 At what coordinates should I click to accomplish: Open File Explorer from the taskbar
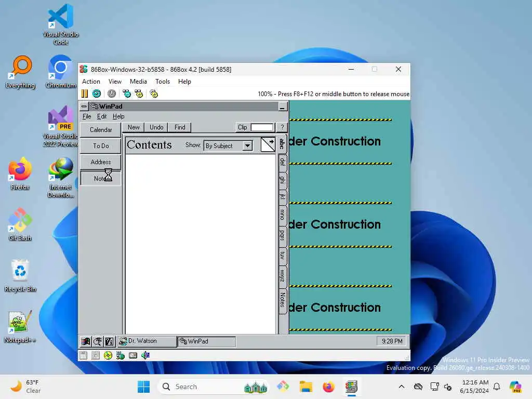click(x=305, y=387)
